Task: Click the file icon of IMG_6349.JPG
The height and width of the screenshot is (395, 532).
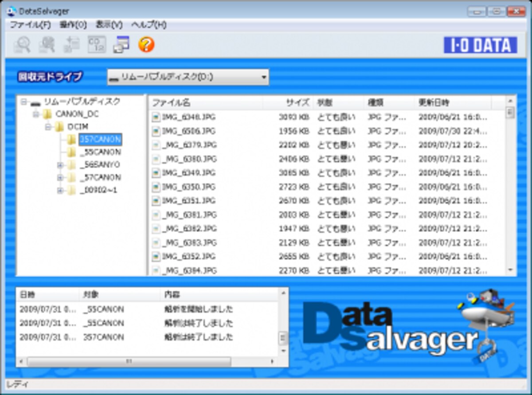Action: [x=156, y=172]
